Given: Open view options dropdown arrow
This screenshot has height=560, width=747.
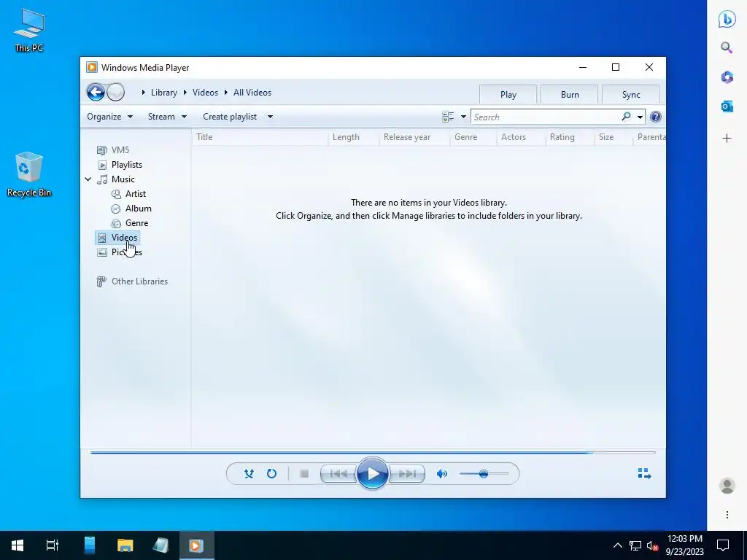Looking at the screenshot, I should click(463, 117).
